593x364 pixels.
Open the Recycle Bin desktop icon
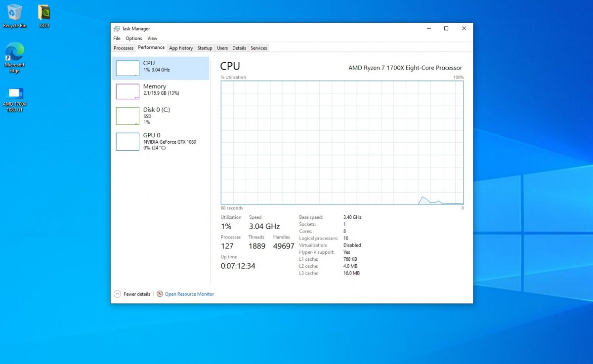coord(15,13)
